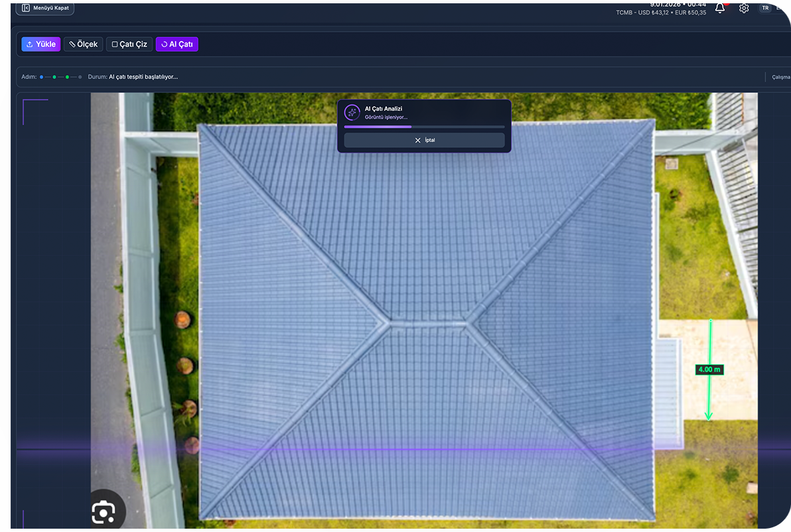
Task: Switch language to TR
Action: pyautogui.click(x=765, y=8)
